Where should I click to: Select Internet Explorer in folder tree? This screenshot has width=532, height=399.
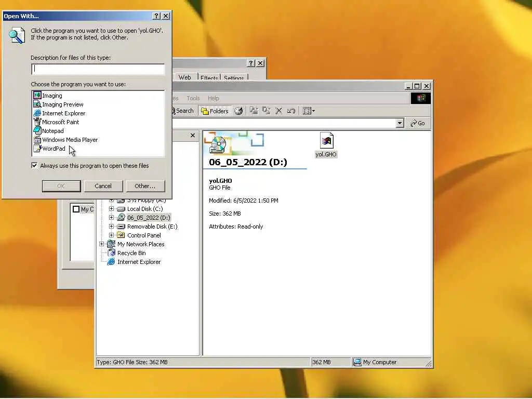coord(139,262)
